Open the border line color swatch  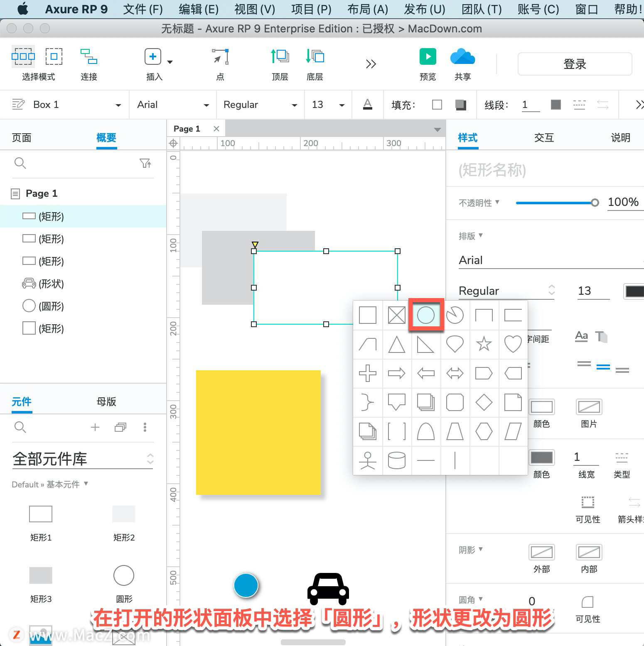[x=542, y=458]
